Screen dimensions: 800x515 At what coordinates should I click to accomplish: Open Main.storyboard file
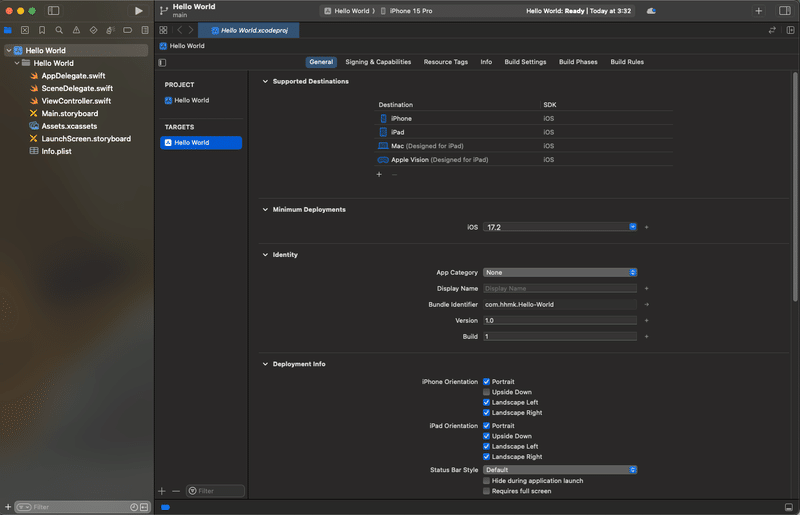tap(70, 114)
